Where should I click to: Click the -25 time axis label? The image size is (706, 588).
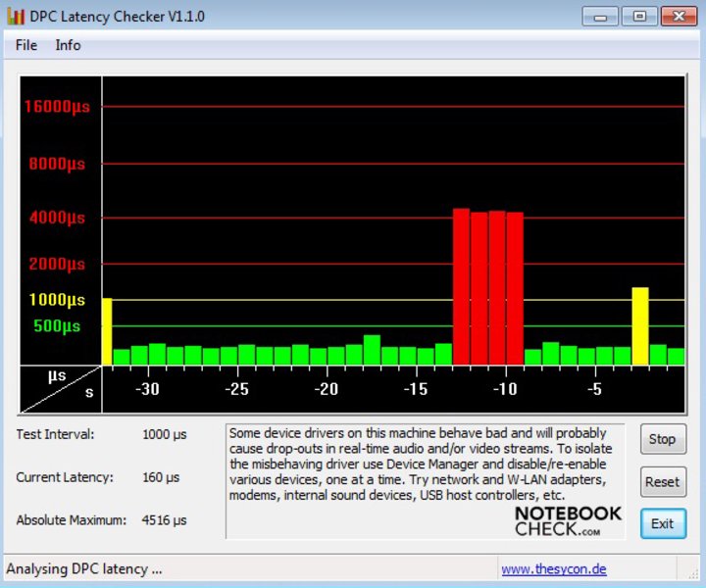coord(237,389)
